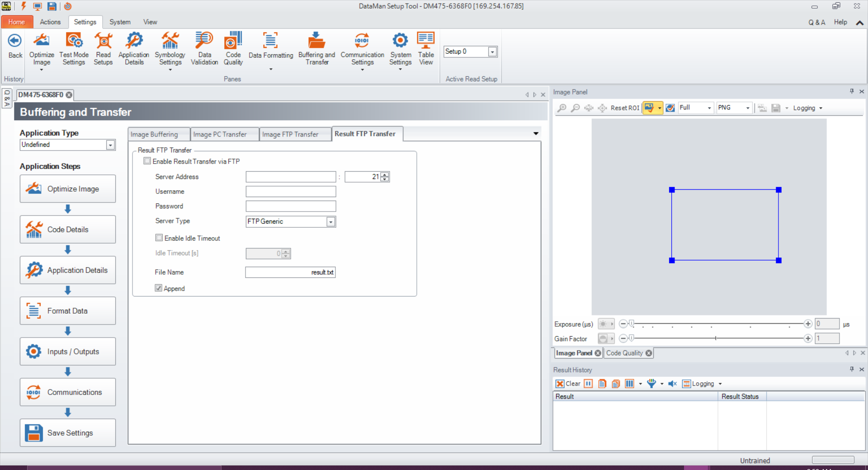Viewport: 868px width, 470px height.
Task: Expand the Application Type dropdown
Action: 110,145
